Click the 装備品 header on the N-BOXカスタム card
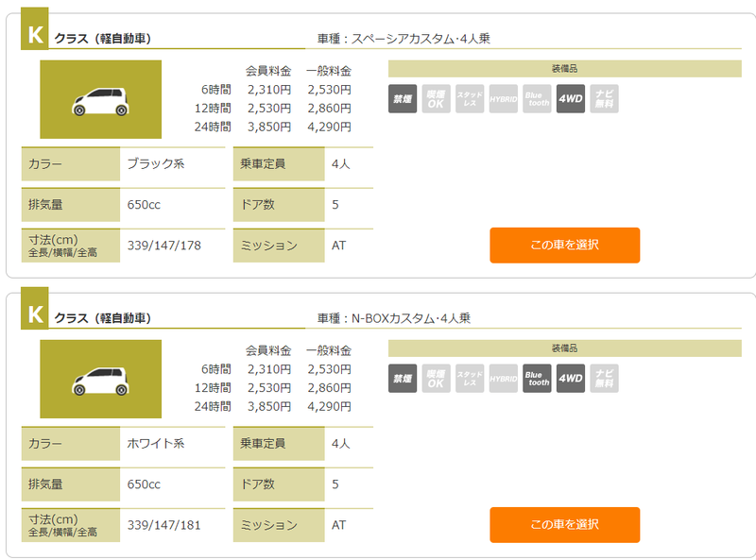Viewport: 756px width, 560px height. click(x=564, y=348)
